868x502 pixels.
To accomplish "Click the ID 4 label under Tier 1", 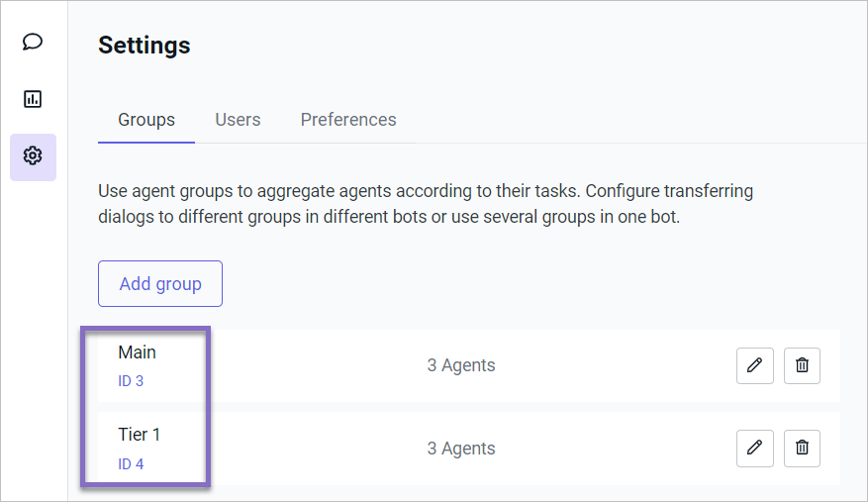I will pyautogui.click(x=131, y=464).
